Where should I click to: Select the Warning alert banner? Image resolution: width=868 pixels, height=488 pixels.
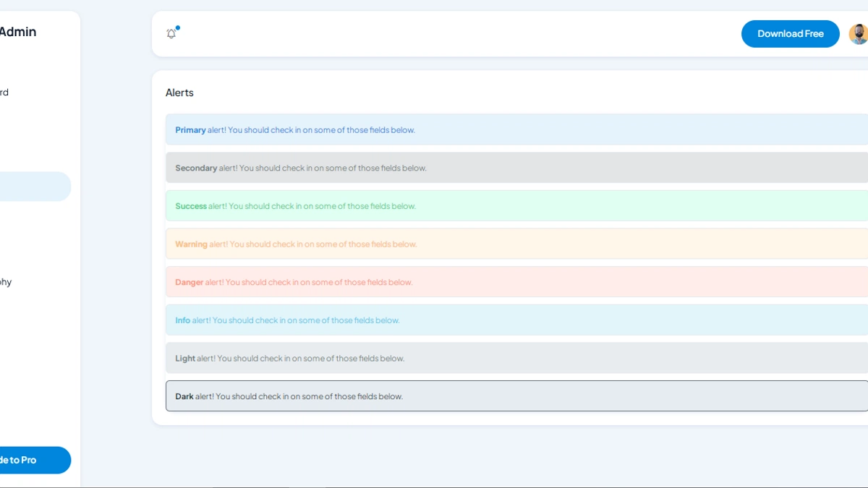516,244
